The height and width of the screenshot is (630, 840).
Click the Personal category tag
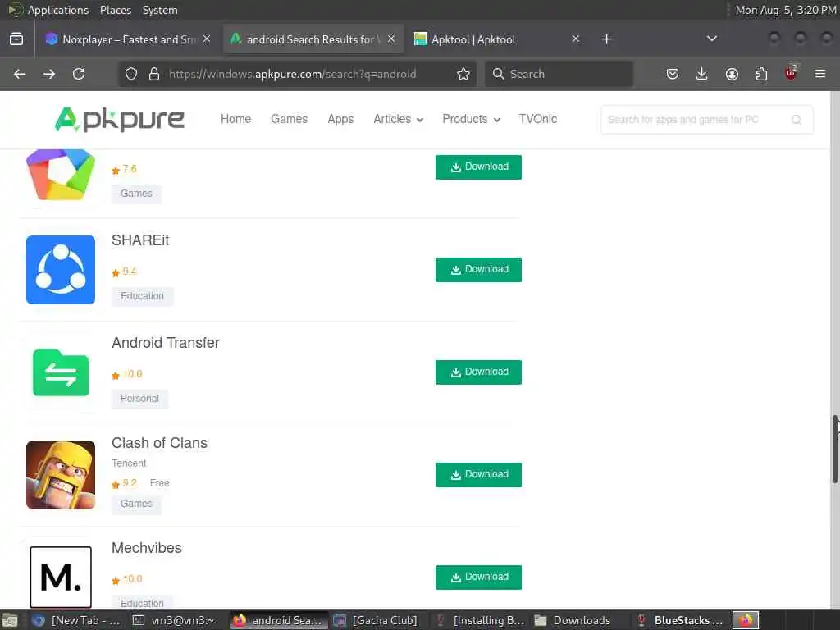(x=139, y=399)
